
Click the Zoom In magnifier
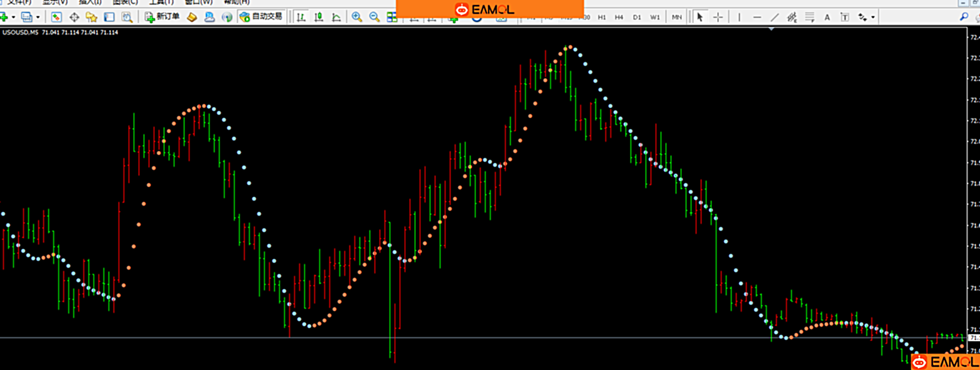click(357, 18)
